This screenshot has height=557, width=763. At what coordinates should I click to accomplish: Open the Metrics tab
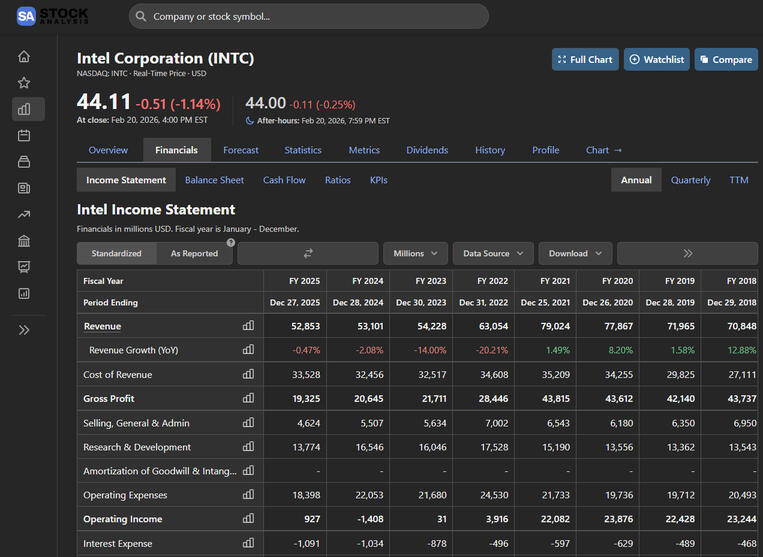364,150
